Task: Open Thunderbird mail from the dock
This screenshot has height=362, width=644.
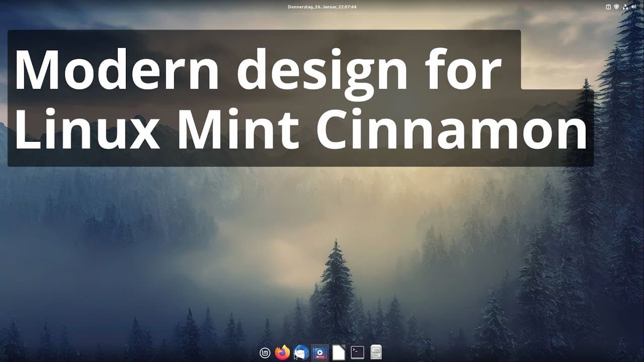Action: pos(301,352)
